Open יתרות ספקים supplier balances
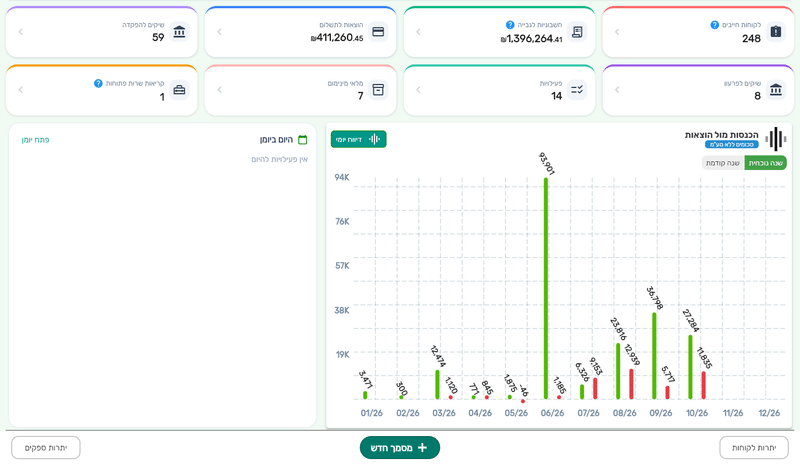This screenshot has width=800, height=465. coord(46,448)
